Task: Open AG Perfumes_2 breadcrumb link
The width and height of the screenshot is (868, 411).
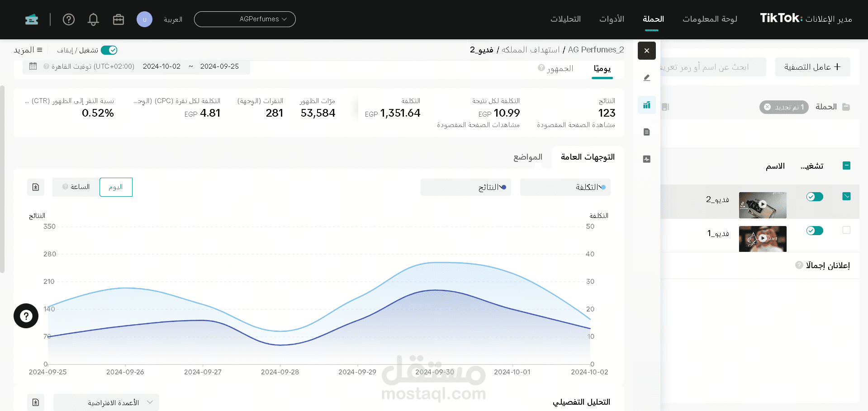Action: [x=596, y=50]
